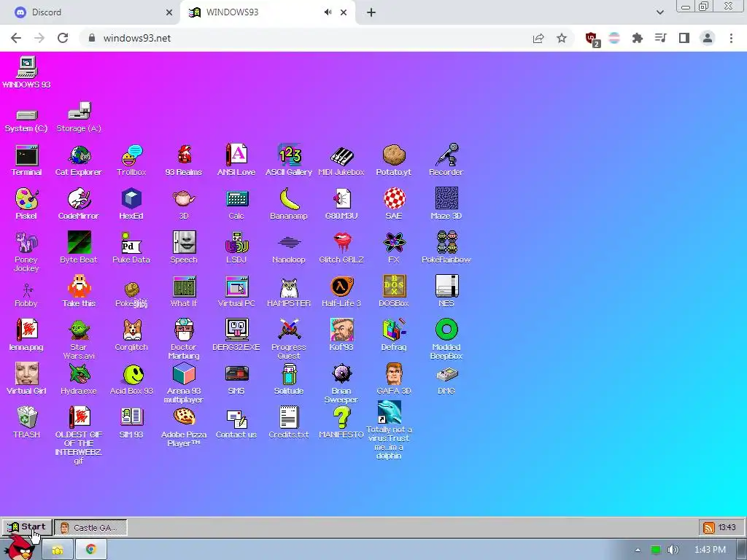Open a new browser tab

[x=371, y=12]
